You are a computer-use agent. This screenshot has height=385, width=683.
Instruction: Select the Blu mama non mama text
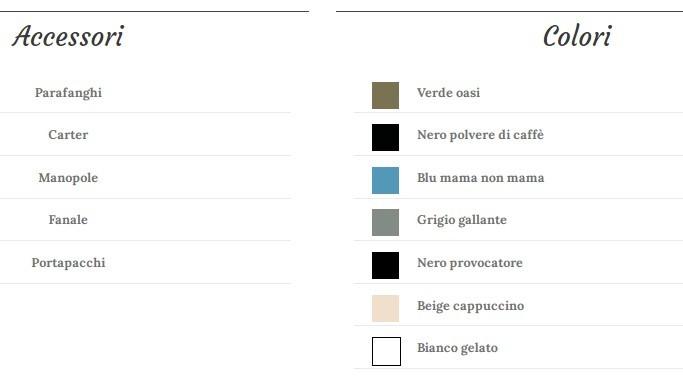[x=480, y=178]
